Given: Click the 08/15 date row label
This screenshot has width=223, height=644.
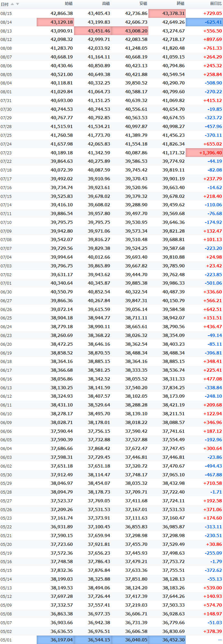Looking at the screenshot, I should coord(6,13).
